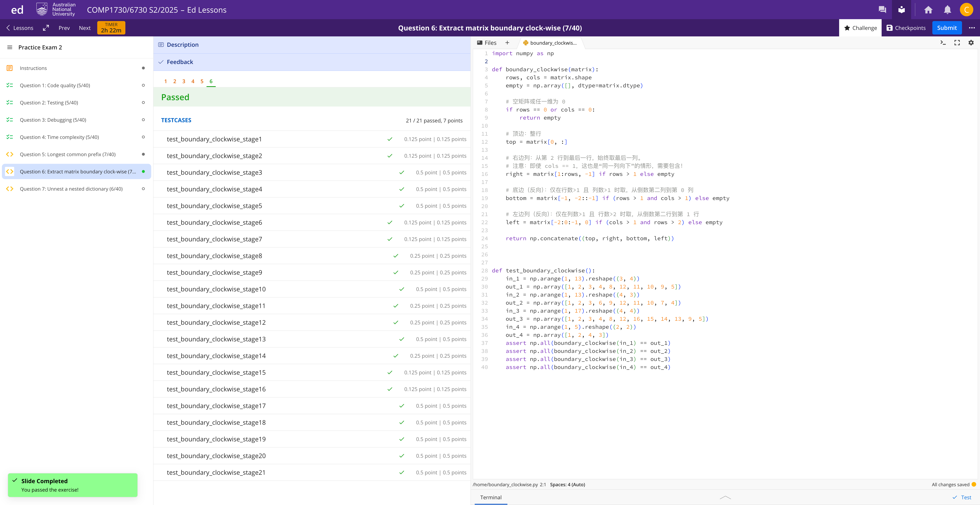Screen dimensions: 980x505
Task: Expand test_boundary_clockwise_stage15 testcase
Action: point(312,372)
